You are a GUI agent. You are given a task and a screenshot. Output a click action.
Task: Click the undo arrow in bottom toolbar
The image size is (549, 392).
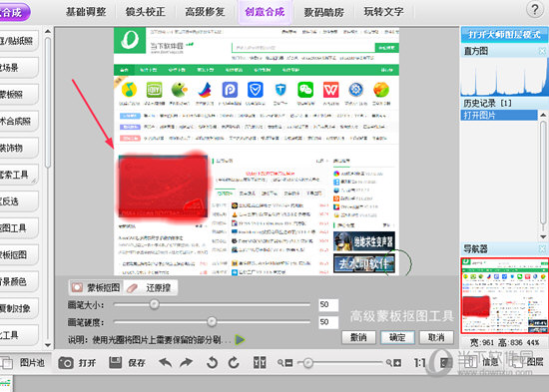166,363
